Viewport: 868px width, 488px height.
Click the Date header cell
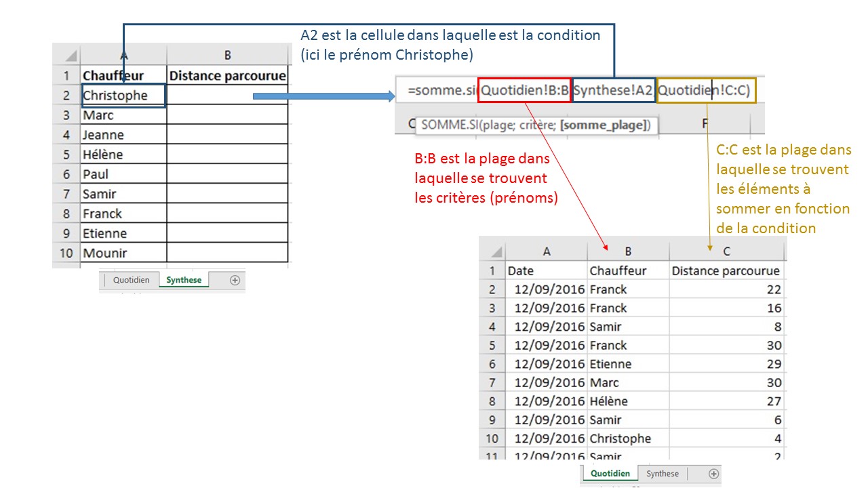point(547,270)
